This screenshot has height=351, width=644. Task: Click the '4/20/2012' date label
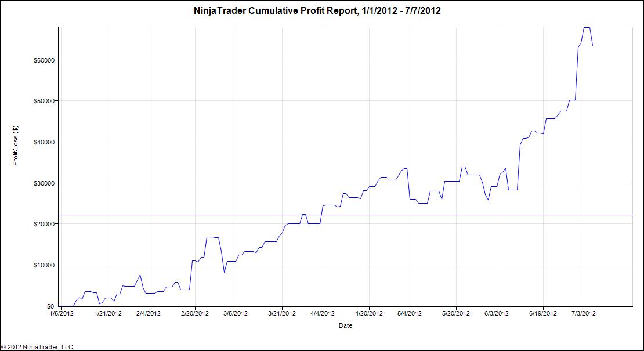[x=369, y=313]
